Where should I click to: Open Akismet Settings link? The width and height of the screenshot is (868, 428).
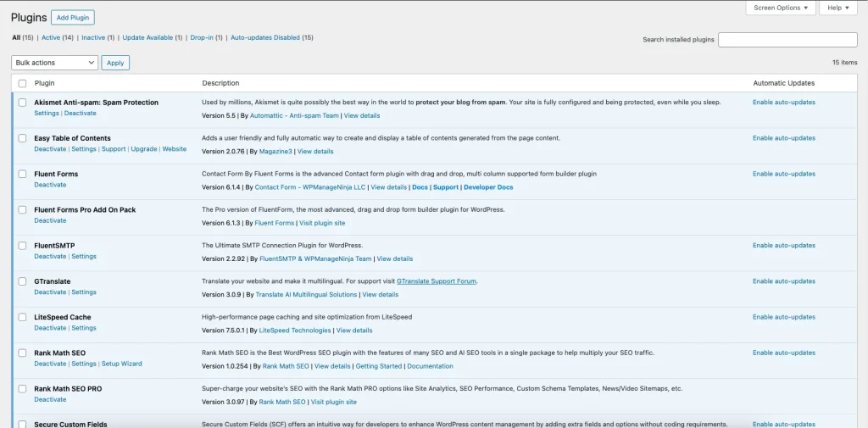(47, 113)
